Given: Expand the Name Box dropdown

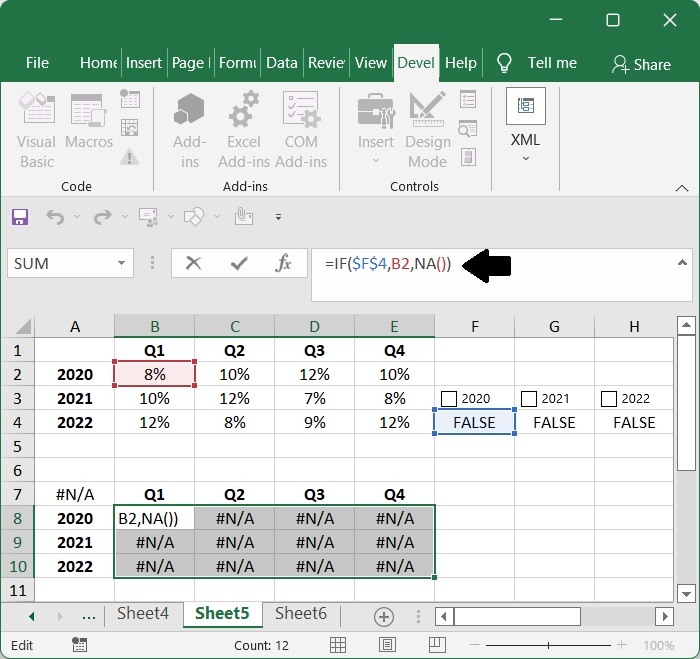Looking at the screenshot, I should [x=122, y=264].
